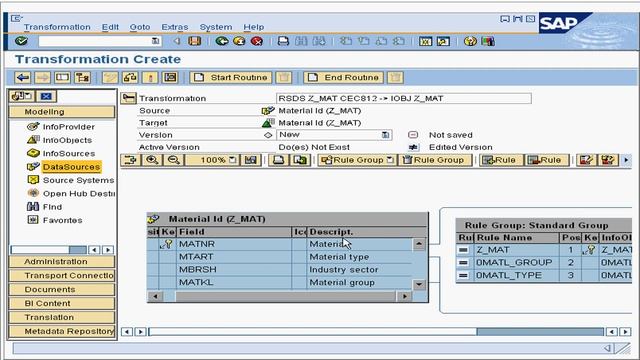Screen dimensions: 640x360
Task: Open the Translation section
Action: (62, 317)
